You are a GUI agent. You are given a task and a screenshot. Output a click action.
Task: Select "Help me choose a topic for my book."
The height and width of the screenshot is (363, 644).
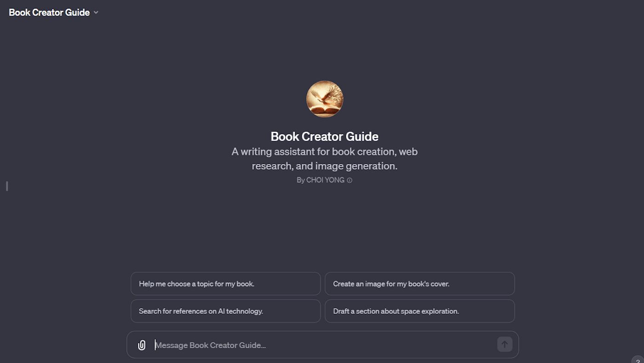coord(225,284)
